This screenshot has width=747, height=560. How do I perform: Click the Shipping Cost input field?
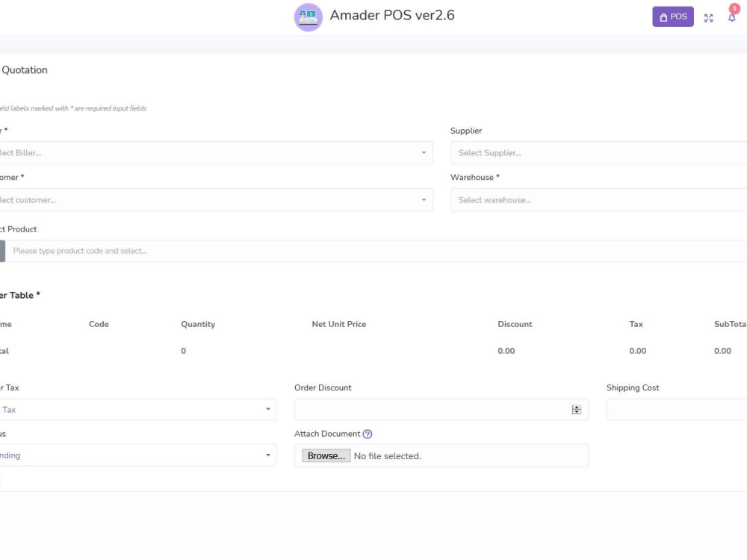[677, 409]
